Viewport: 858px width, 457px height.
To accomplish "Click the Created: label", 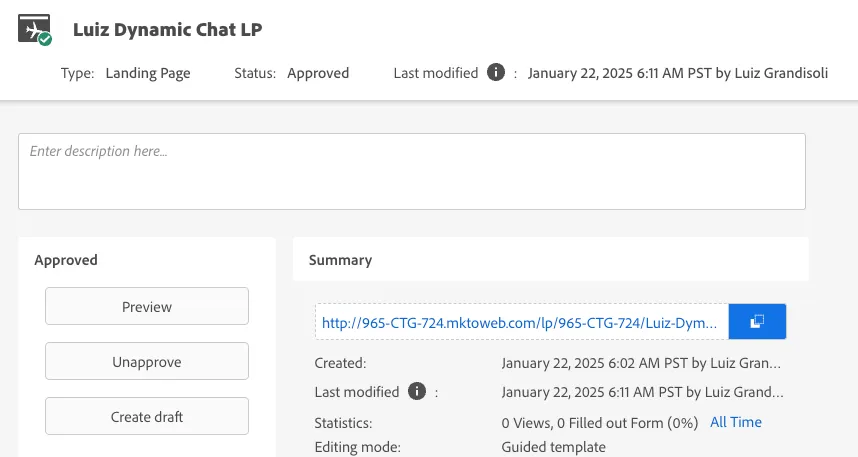I will (340, 363).
